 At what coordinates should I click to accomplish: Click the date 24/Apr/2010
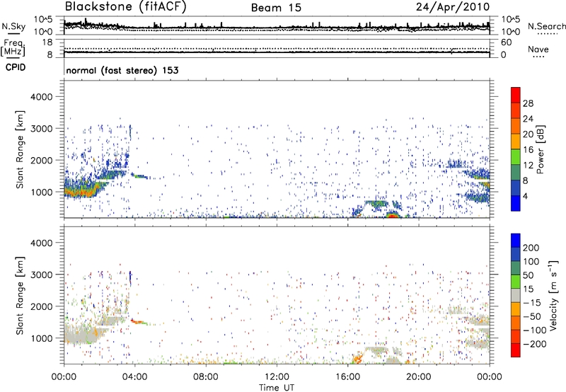[x=453, y=7]
